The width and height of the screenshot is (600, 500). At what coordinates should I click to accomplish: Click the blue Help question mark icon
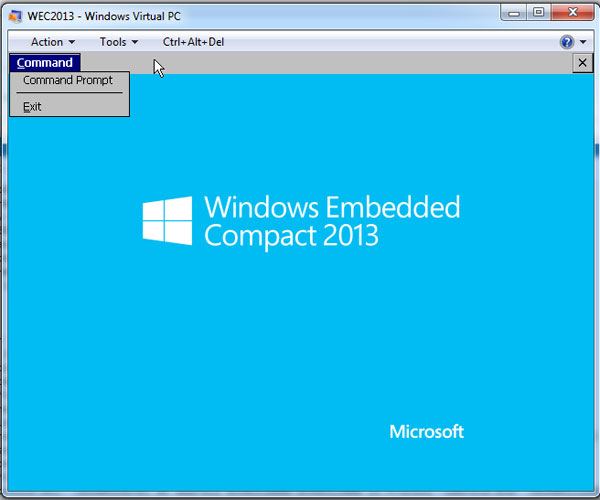[x=567, y=42]
